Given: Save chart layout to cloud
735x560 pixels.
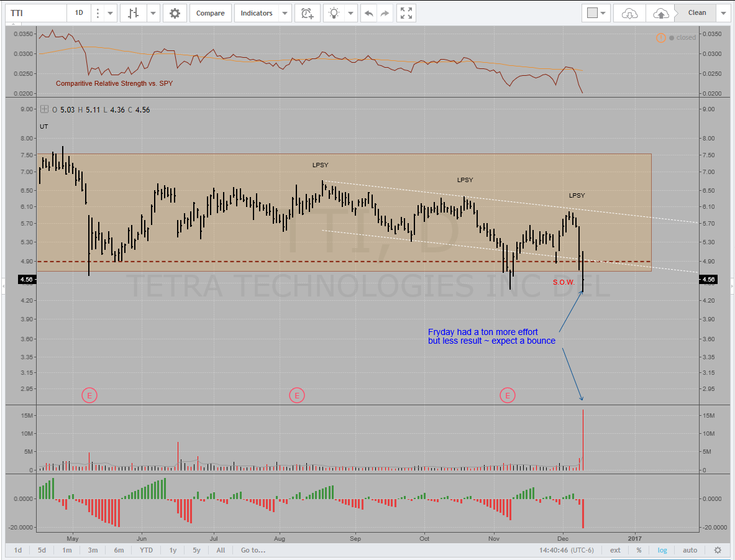Looking at the screenshot, I should 662,13.
